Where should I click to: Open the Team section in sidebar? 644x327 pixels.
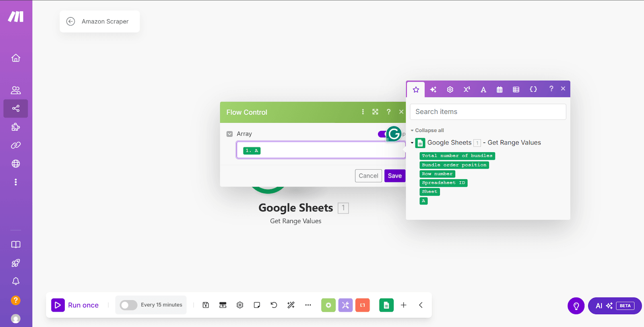16,90
